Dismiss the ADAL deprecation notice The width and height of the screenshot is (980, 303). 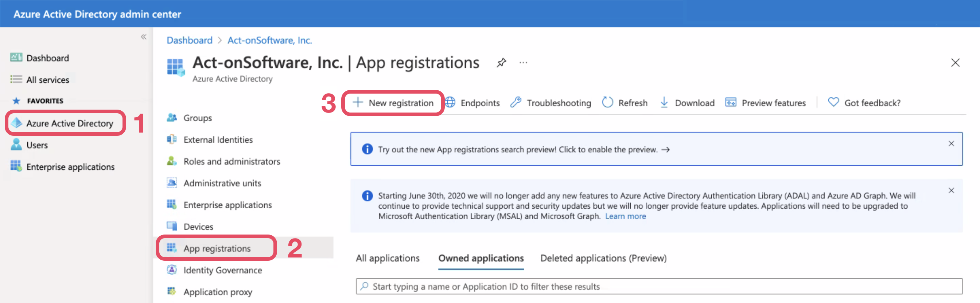point(951,190)
